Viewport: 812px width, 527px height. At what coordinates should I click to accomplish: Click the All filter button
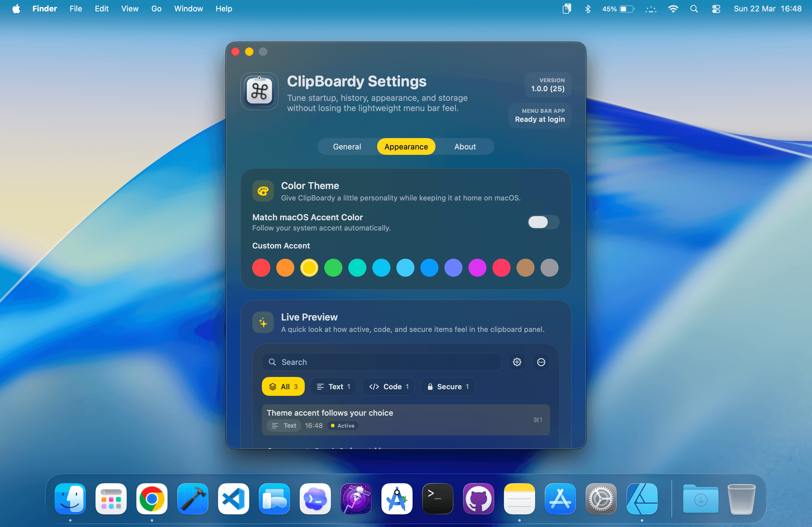(x=283, y=387)
